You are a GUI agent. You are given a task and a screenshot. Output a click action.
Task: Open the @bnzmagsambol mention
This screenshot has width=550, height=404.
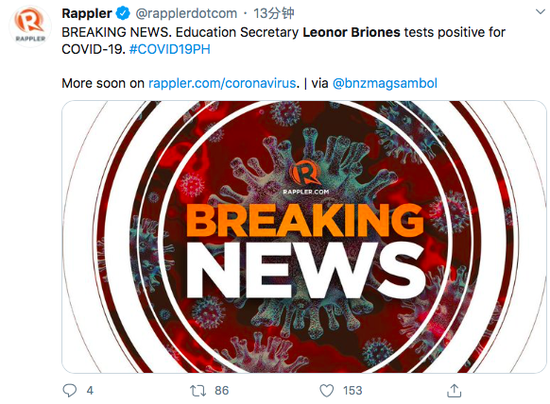point(384,83)
